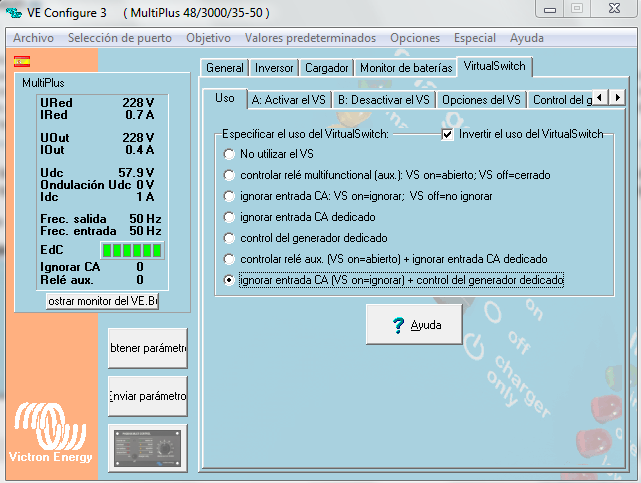The height and width of the screenshot is (483, 641).
Task: Open the Objetivo menu
Action: [208, 38]
